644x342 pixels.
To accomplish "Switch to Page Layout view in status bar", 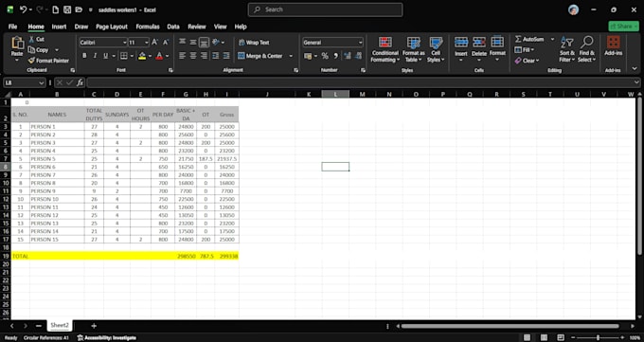I will click(545, 337).
